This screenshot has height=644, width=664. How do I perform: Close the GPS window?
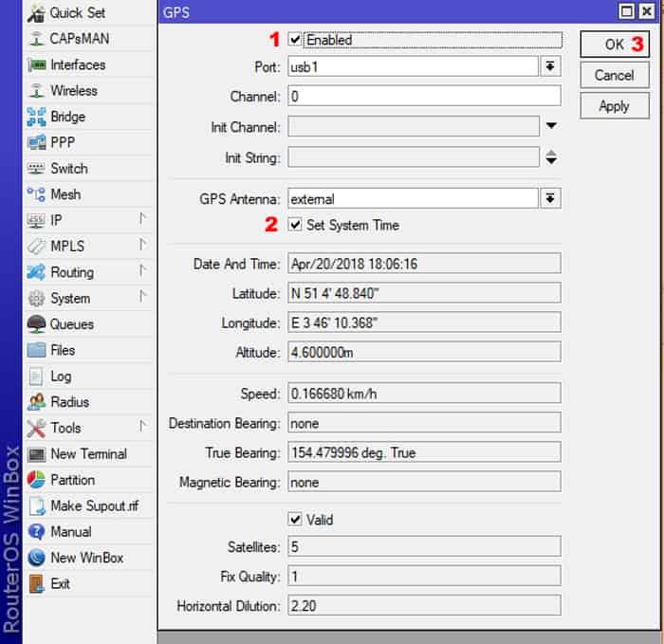click(x=647, y=11)
